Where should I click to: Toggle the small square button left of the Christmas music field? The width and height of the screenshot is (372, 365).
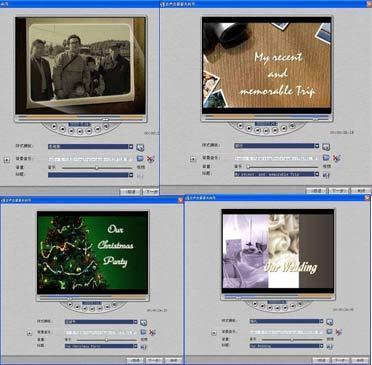[29, 333]
